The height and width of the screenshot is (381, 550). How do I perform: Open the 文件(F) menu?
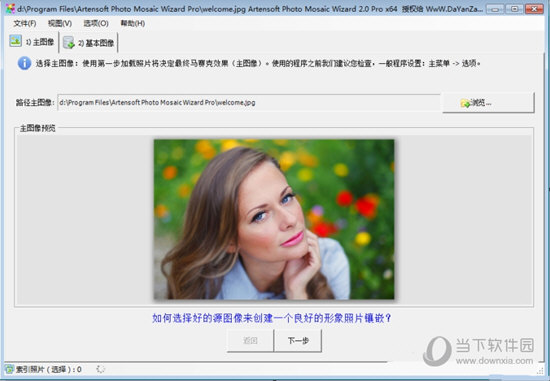pyautogui.click(x=25, y=24)
